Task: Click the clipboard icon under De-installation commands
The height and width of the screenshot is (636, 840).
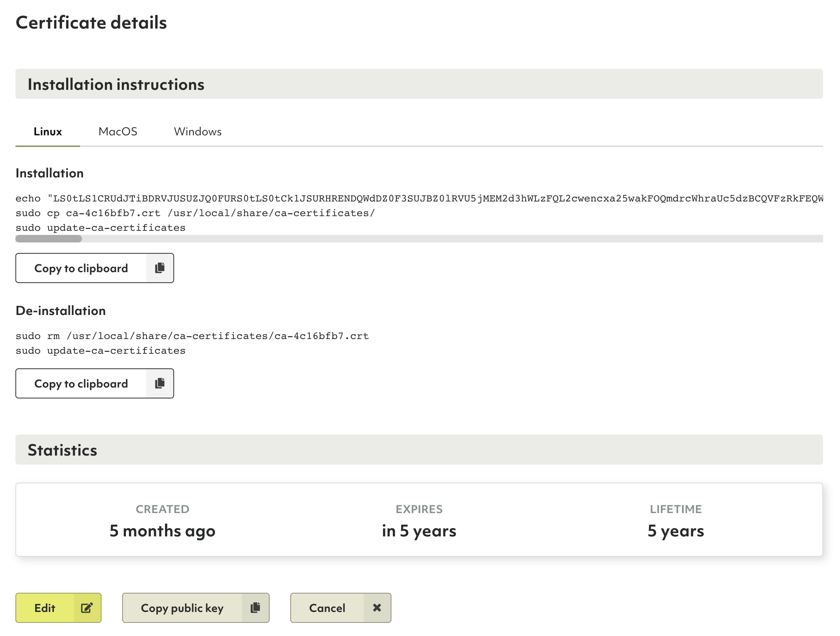Action: 160,383
